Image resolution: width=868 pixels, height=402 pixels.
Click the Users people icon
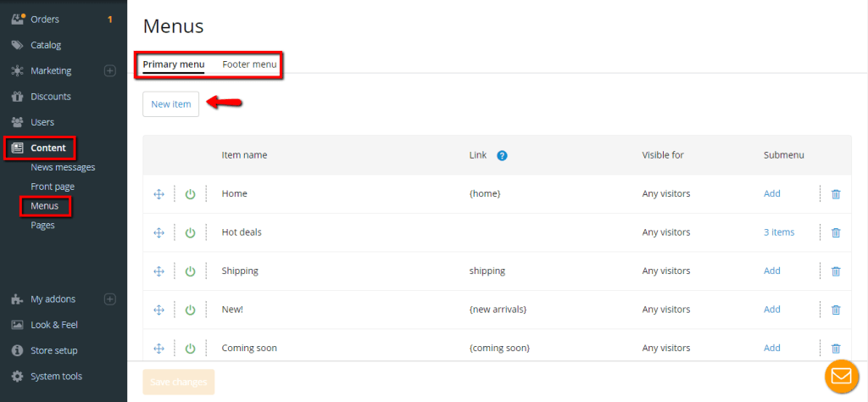tap(18, 122)
